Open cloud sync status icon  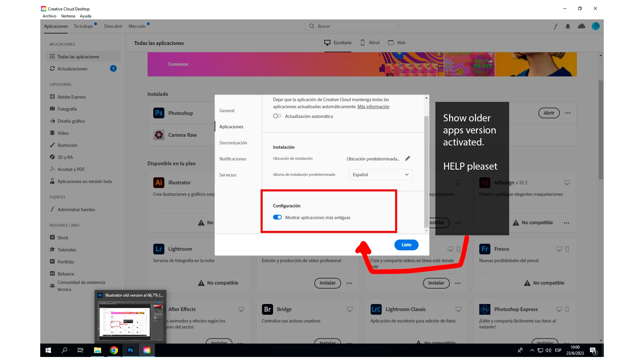coord(581,26)
